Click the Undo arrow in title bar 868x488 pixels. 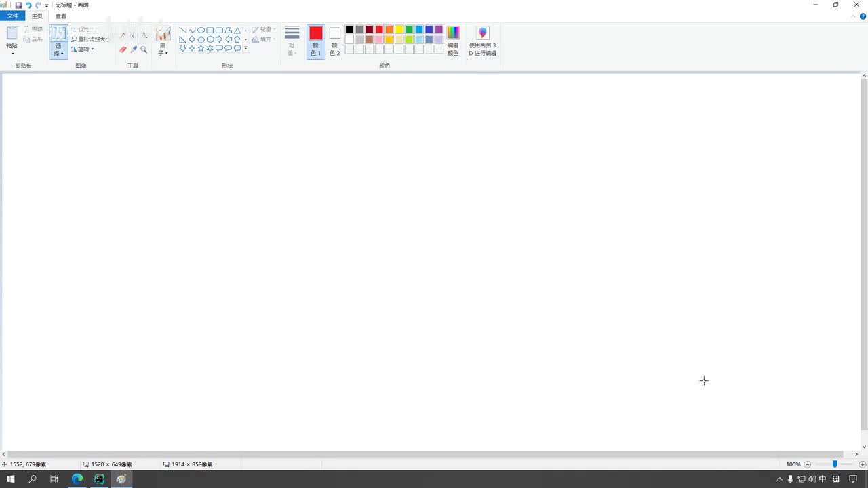[28, 5]
